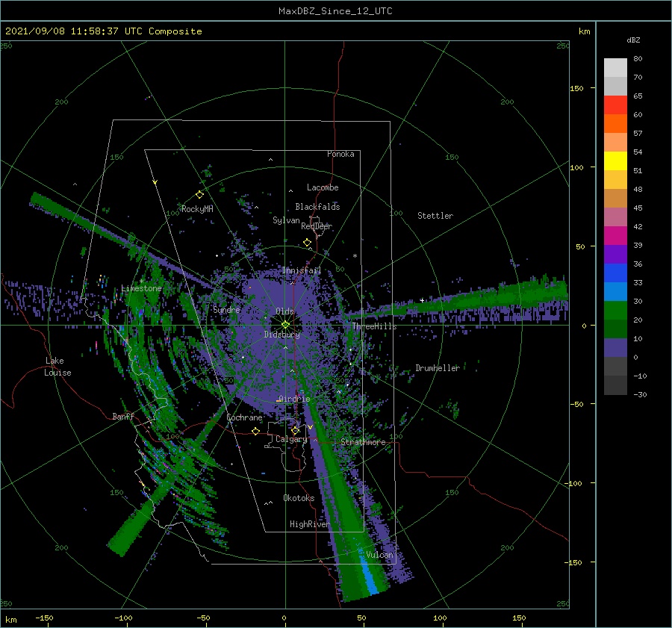Click the white asterisk marker east of Innisfail
672x628 pixels.
(355, 256)
